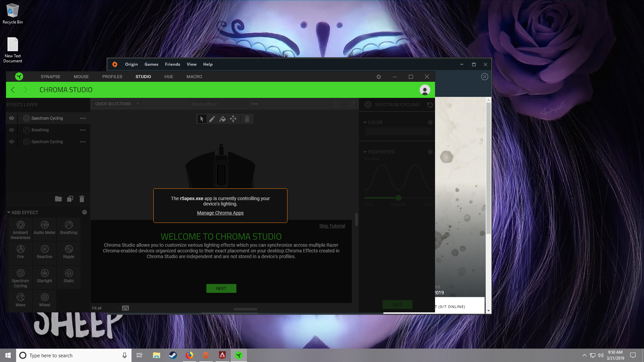Close the Origin overlay panel X
The height and width of the screenshot is (362, 644).
point(485,77)
